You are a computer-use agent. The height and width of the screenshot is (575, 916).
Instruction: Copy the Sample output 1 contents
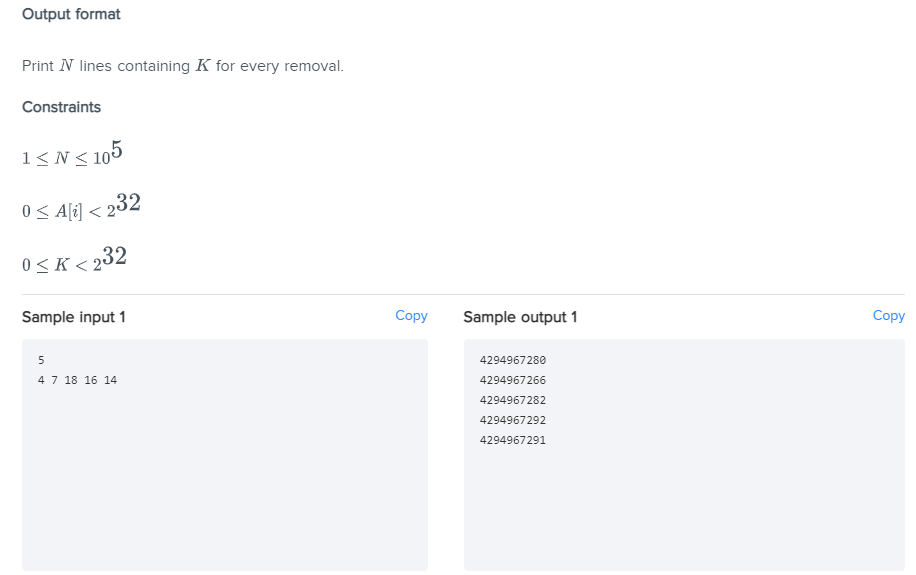pos(889,316)
